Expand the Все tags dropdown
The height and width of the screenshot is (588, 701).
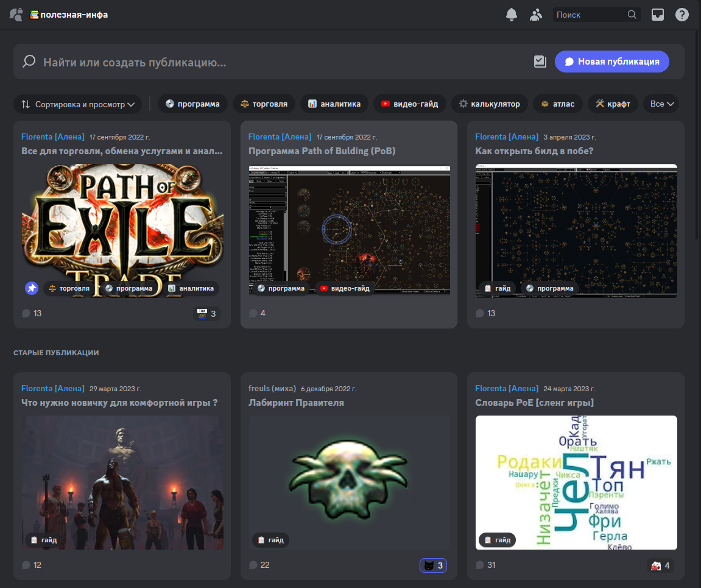(x=661, y=104)
